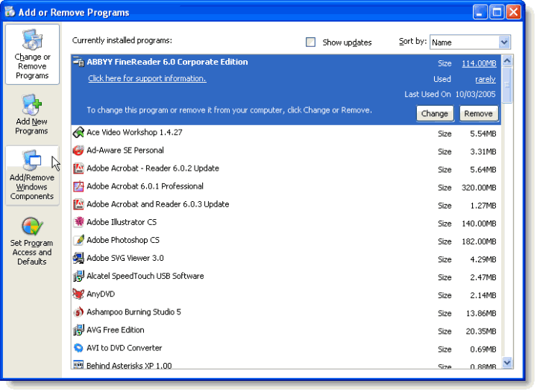
Task: Select Behind Asterisks XP 1.00 entry
Action: [286, 364]
